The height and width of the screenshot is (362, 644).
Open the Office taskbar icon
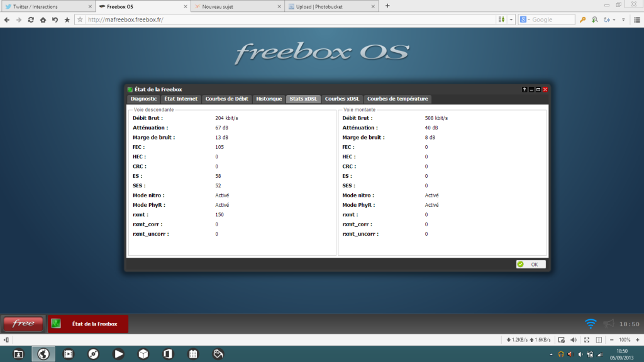[168, 354]
